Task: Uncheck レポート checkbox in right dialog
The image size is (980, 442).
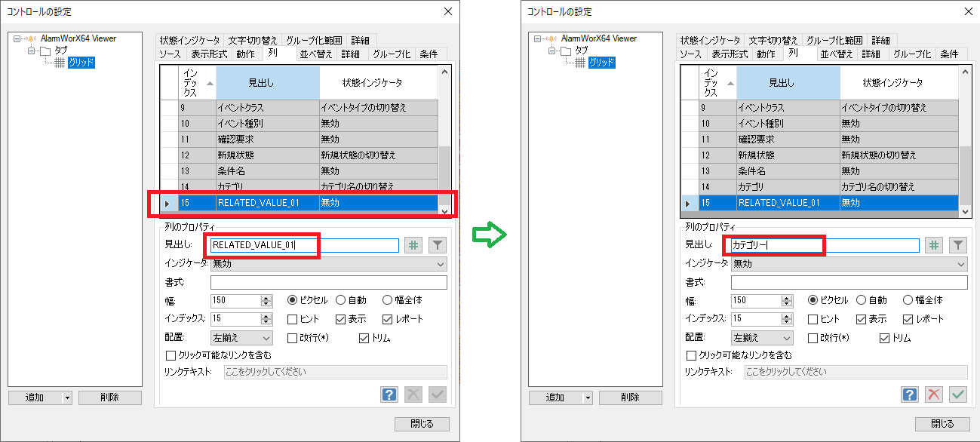Action: (908, 319)
